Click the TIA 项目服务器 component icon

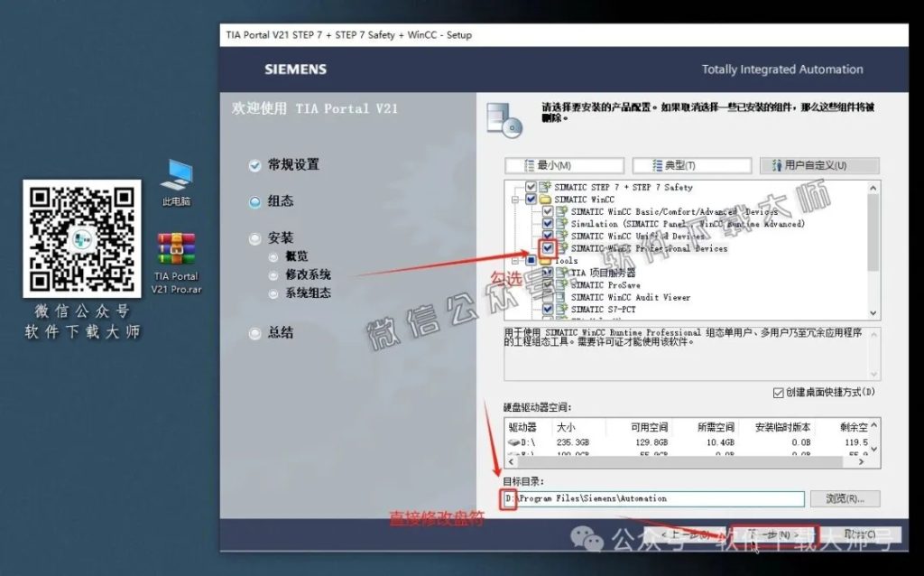coord(560,273)
